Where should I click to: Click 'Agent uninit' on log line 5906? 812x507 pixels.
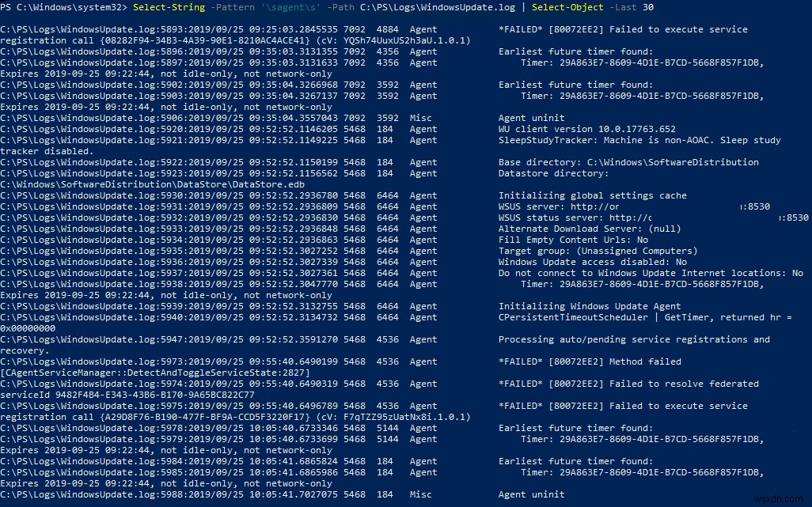tap(531, 118)
